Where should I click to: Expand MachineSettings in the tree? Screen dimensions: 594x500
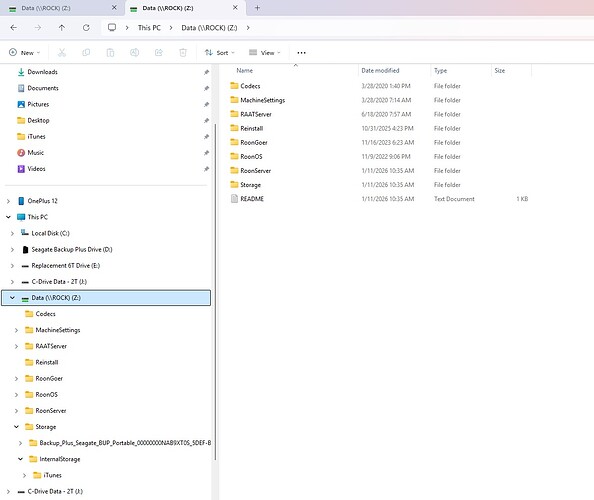point(16,330)
